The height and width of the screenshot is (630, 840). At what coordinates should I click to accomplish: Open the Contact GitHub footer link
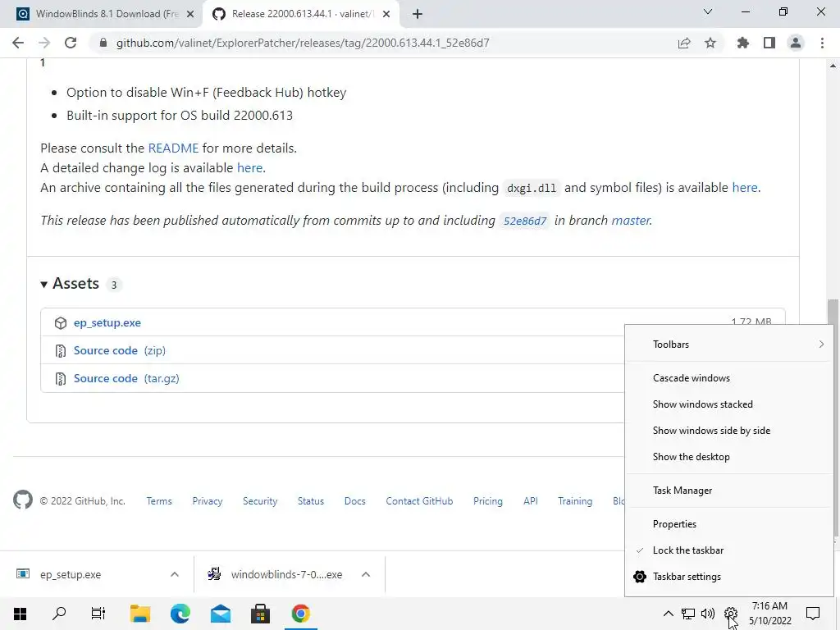(419, 501)
